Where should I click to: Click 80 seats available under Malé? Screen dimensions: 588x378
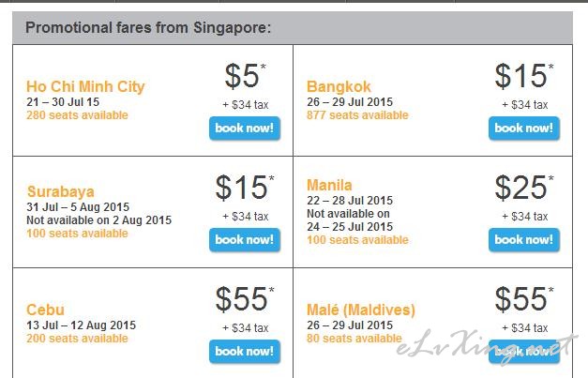[354, 339]
